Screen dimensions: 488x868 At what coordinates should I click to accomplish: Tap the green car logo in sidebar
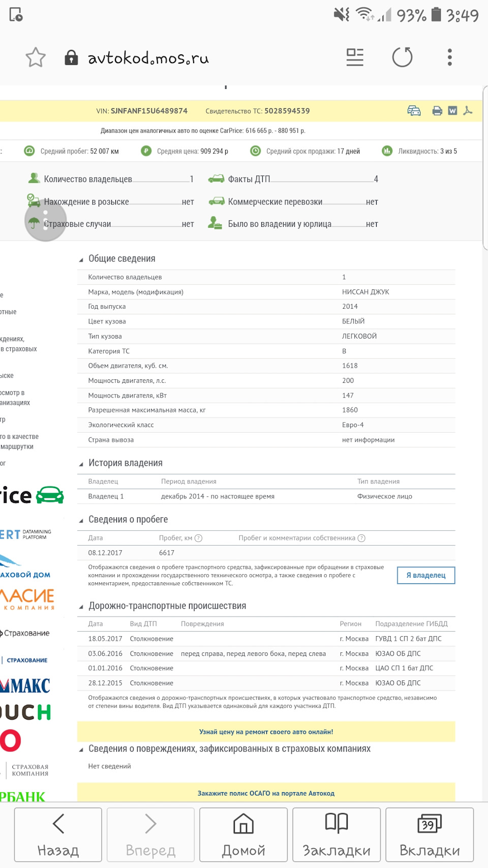click(50, 495)
